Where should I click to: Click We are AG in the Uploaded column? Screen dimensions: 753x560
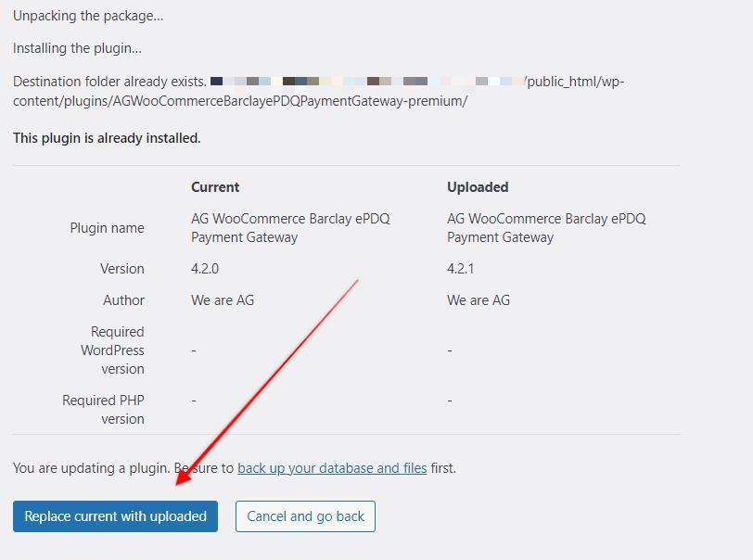[x=479, y=300]
